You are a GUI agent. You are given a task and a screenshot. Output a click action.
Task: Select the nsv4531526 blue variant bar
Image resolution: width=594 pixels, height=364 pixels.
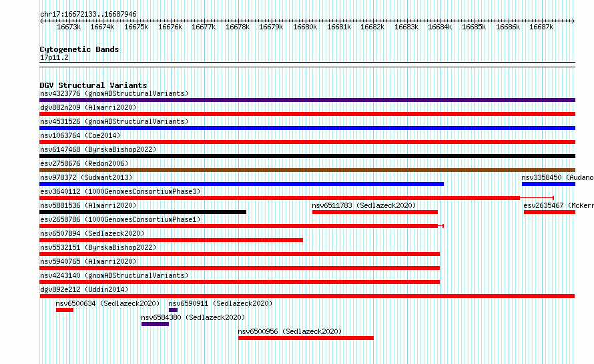[307, 128]
